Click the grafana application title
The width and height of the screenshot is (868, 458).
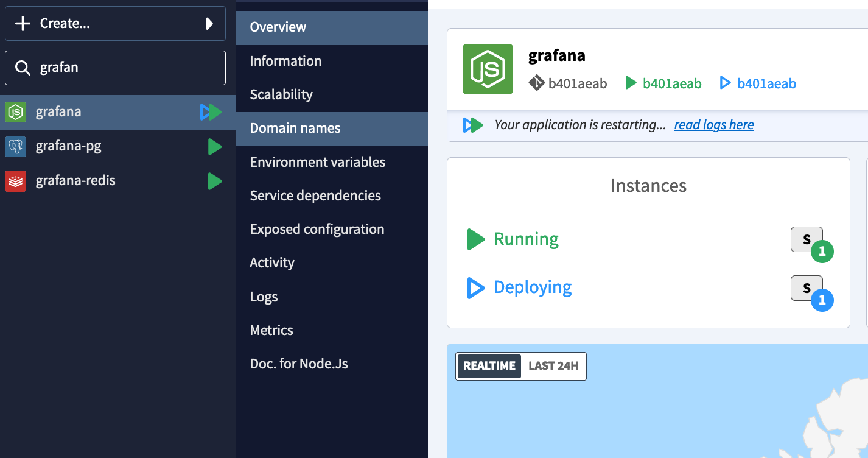557,55
